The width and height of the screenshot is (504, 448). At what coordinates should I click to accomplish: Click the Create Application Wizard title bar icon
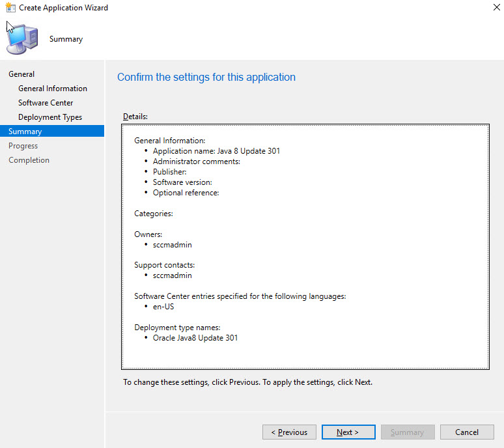click(8, 8)
